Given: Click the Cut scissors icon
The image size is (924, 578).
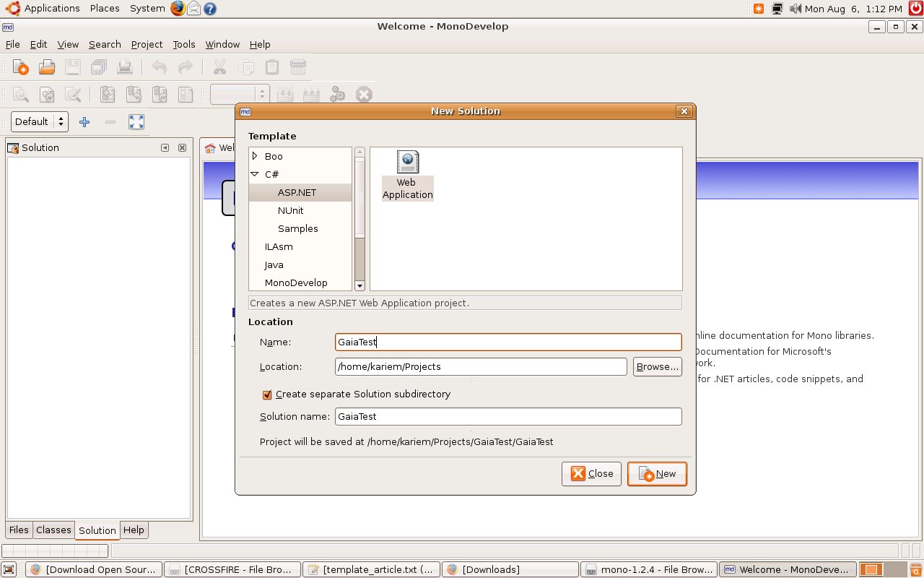Looking at the screenshot, I should (219, 67).
